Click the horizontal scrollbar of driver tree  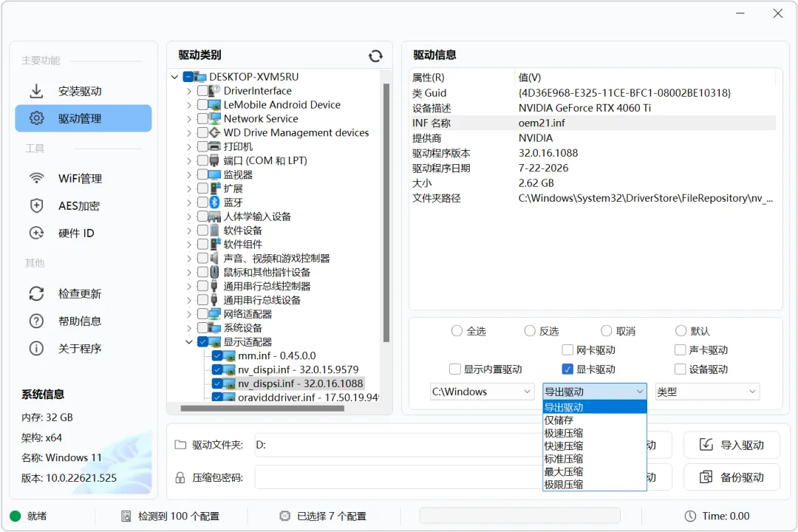(x=262, y=409)
